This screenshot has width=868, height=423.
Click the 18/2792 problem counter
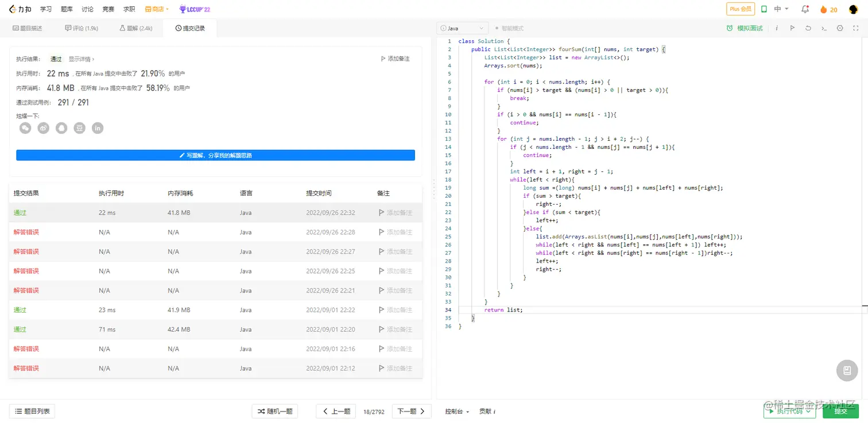(x=373, y=412)
